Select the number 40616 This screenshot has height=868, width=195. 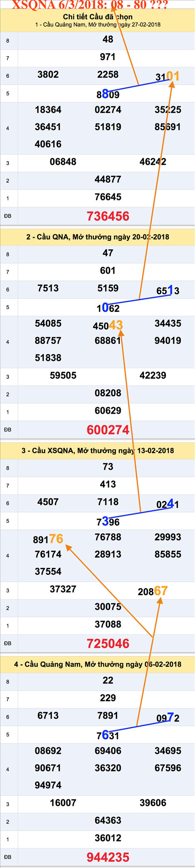pyautogui.click(x=48, y=144)
